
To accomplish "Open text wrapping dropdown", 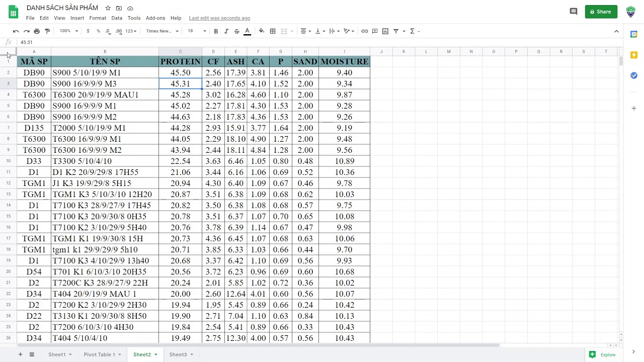I will [x=335, y=31].
